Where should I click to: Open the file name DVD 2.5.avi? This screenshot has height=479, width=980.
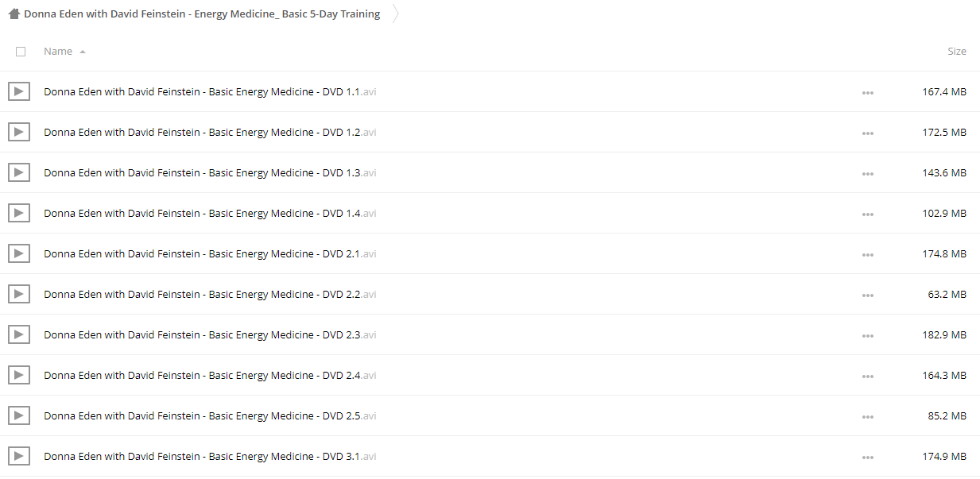point(210,415)
